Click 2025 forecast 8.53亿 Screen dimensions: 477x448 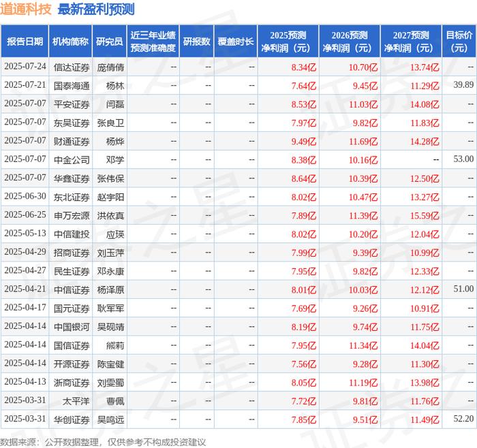(x=304, y=104)
